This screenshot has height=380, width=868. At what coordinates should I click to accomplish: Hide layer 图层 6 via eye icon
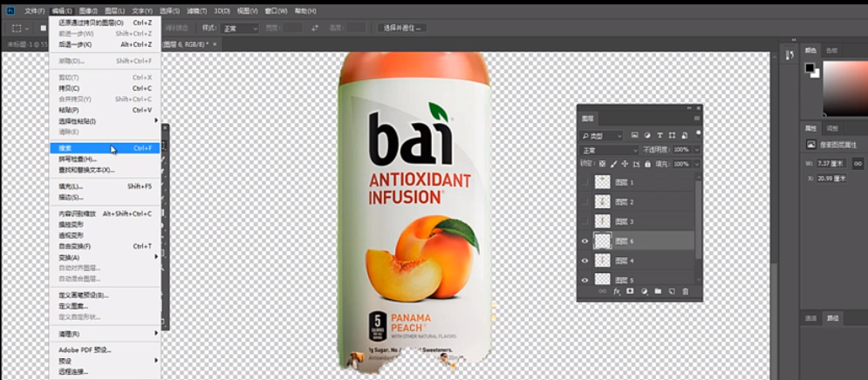point(584,241)
